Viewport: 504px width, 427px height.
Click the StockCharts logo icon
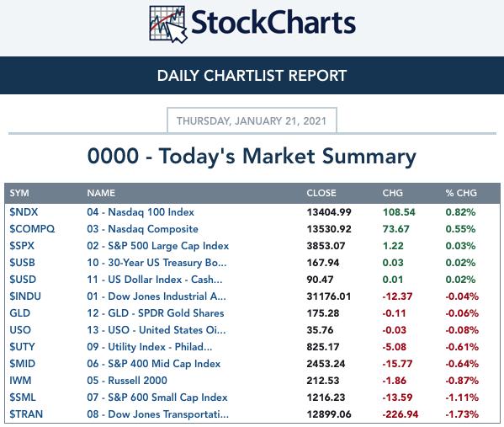[x=167, y=24]
